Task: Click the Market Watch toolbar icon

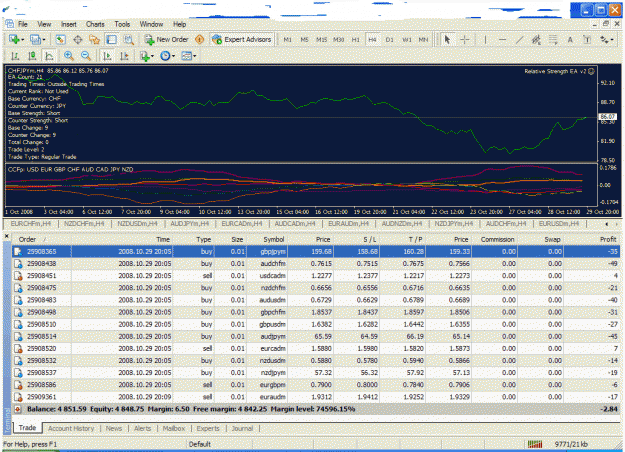Action: 61,39
